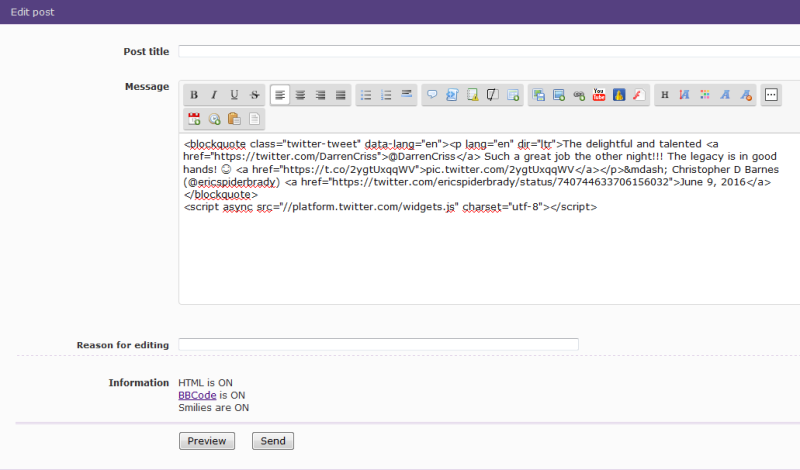Image resolution: width=800 pixels, height=470 pixels.
Task: Insert the current date
Action: (194, 119)
